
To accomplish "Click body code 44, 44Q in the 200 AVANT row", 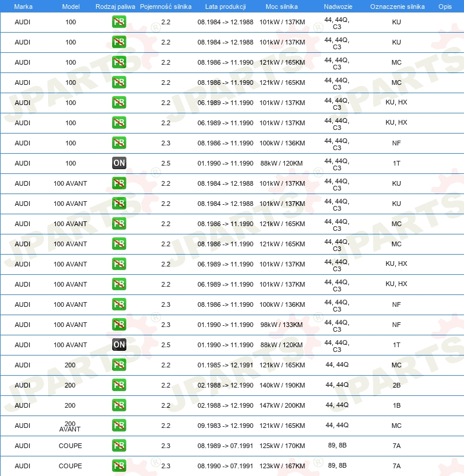I will pyautogui.click(x=337, y=426).
